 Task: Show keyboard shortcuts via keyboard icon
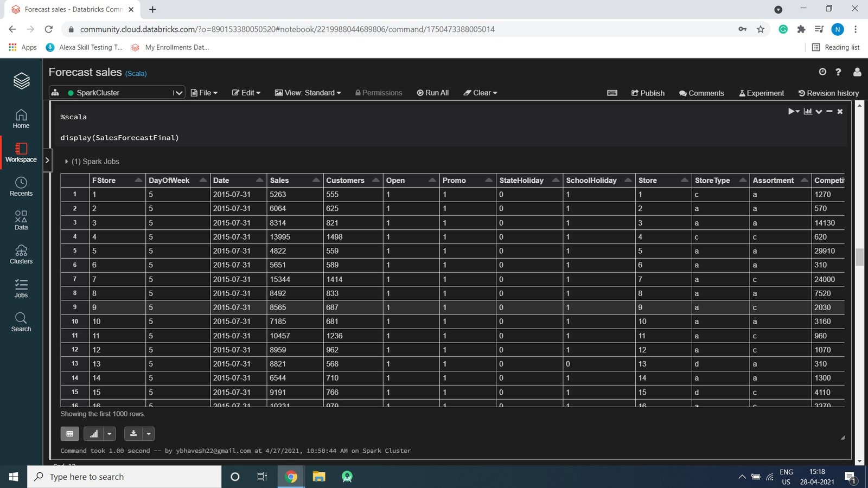click(612, 93)
